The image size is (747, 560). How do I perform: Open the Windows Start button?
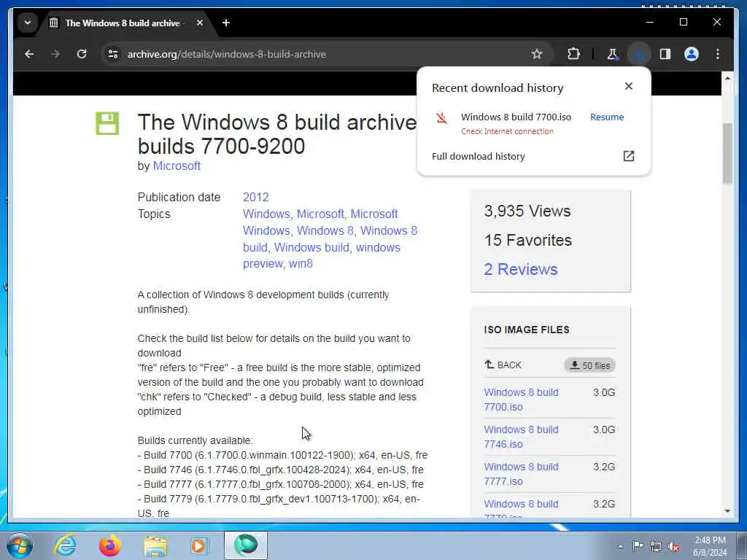[19, 545]
